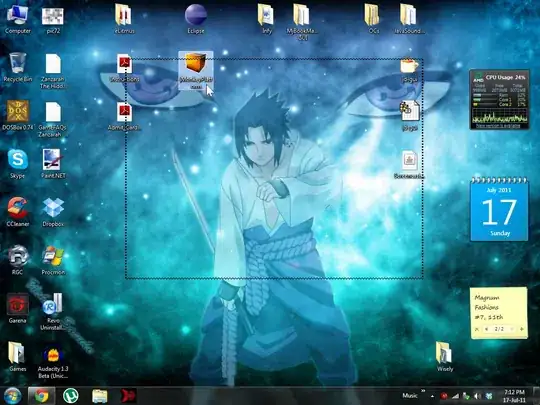Select the eLitmus folder icon
The height and width of the screenshot is (405, 540).
[124, 19]
